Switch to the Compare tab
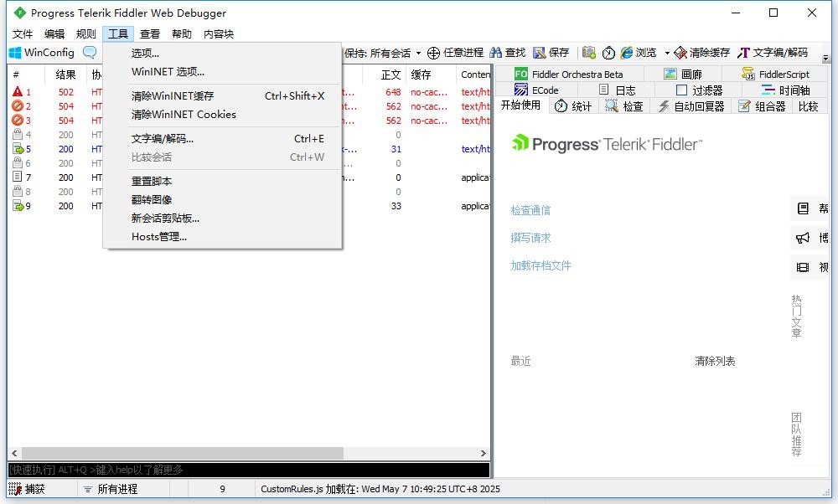 point(808,105)
